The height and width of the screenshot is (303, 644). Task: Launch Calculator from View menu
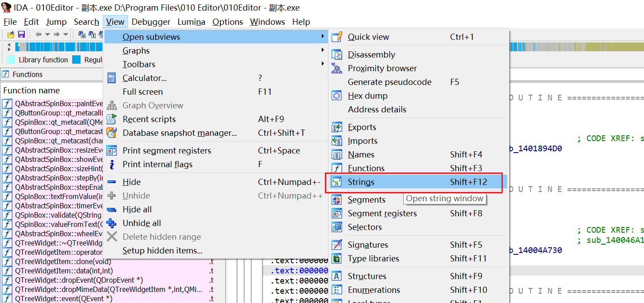216,78
